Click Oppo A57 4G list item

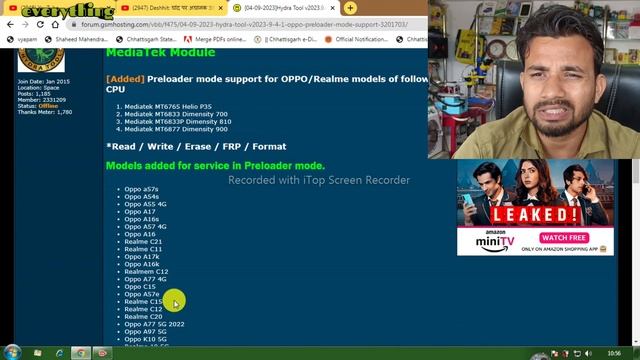point(145,227)
